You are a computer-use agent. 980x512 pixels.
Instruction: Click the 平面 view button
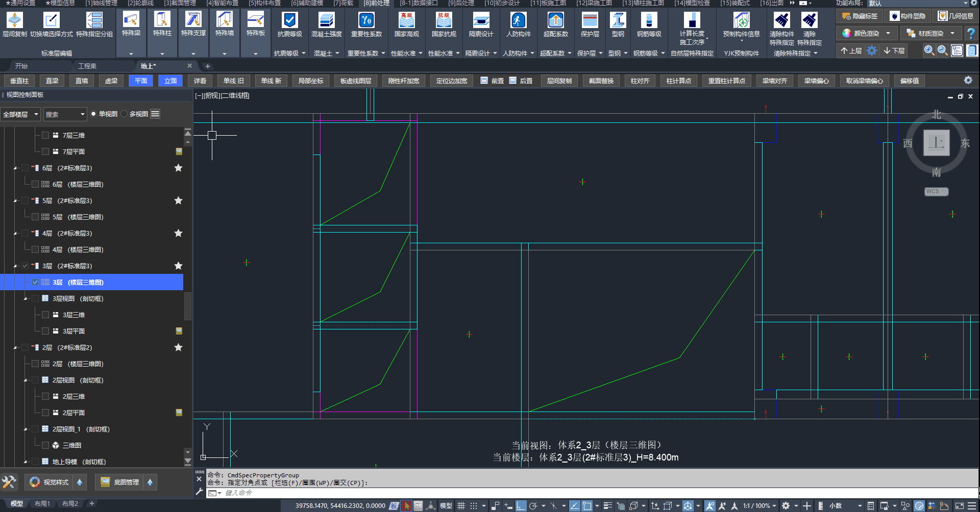[141, 81]
